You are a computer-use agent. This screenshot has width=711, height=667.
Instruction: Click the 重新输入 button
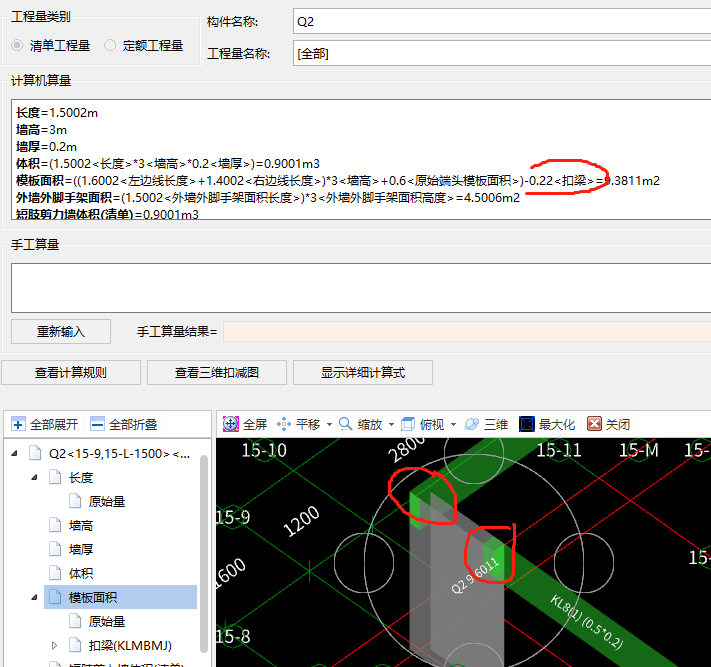tap(61, 331)
